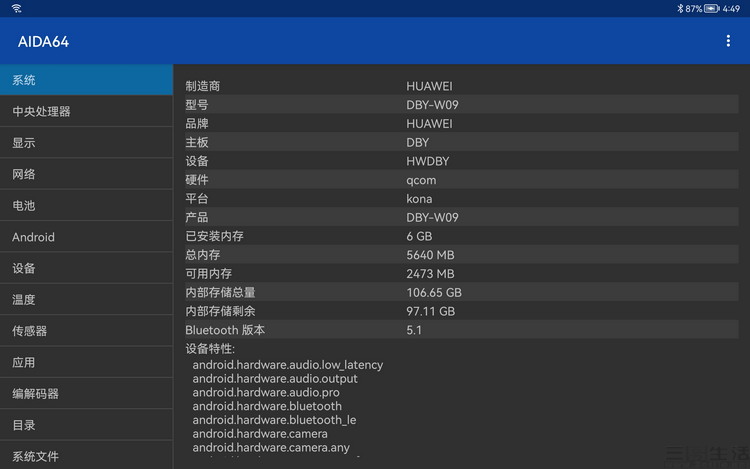The width and height of the screenshot is (750, 469).
Task: Click android.hardware.audio.pro entry
Action: [x=266, y=393]
